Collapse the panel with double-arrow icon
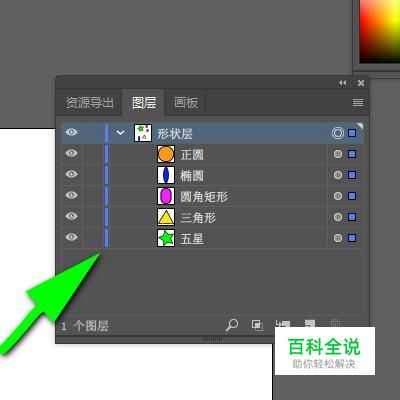This screenshot has width=400, height=400. (x=343, y=83)
